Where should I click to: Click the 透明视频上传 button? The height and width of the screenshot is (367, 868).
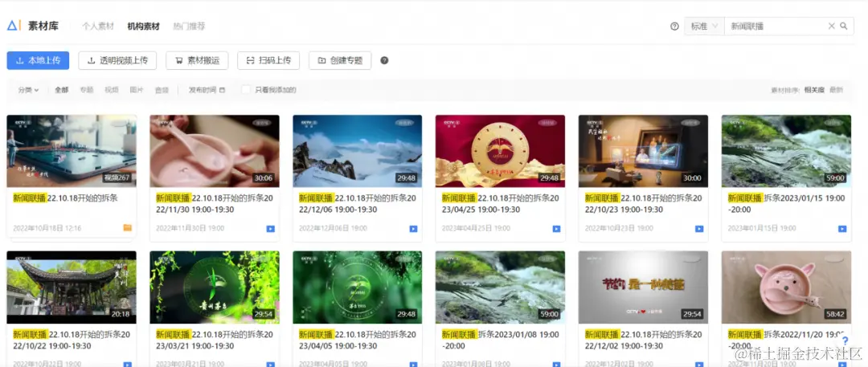coord(117,60)
